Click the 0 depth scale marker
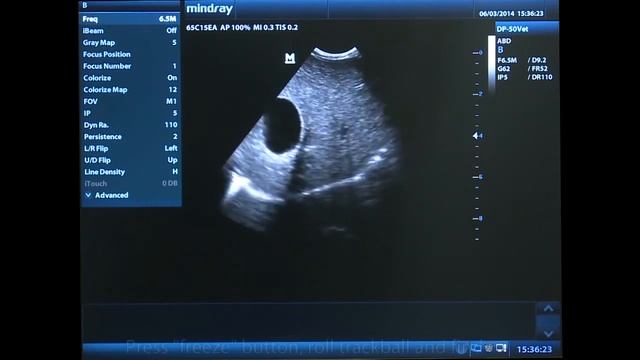This screenshot has width=640, height=360. click(x=478, y=53)
